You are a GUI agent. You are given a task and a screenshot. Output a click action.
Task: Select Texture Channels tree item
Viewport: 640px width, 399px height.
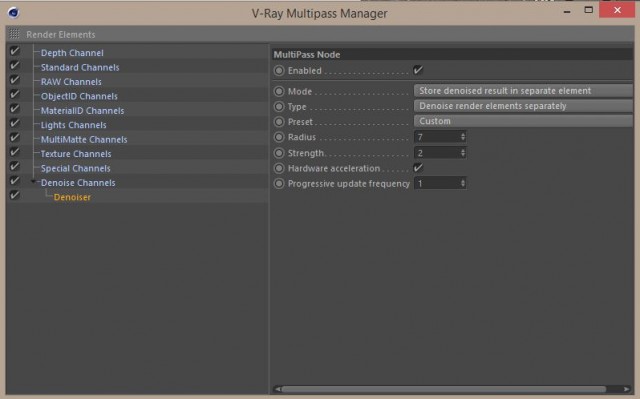[x=76, y=154]
